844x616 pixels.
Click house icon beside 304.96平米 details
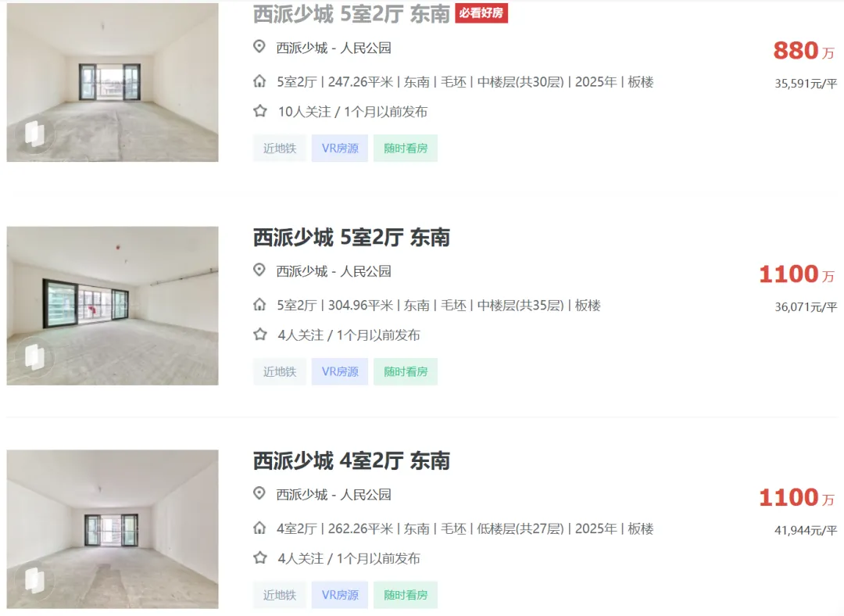tap(259, 305)
